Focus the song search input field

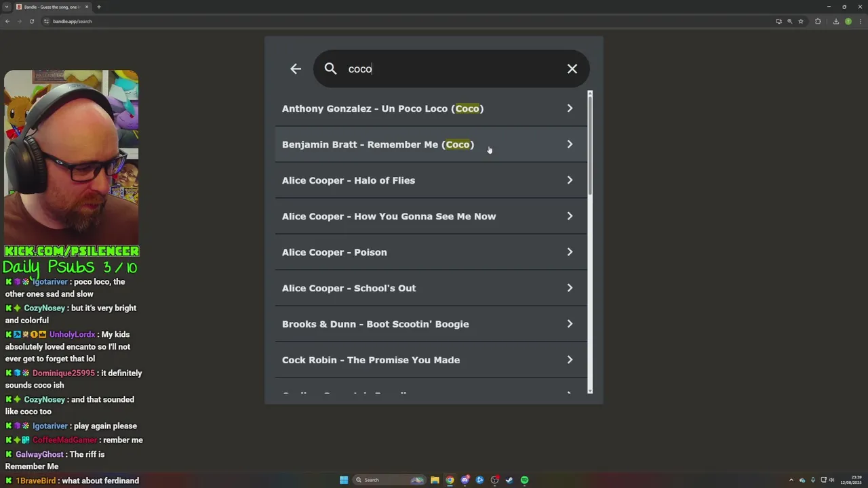tap(451, 68)
